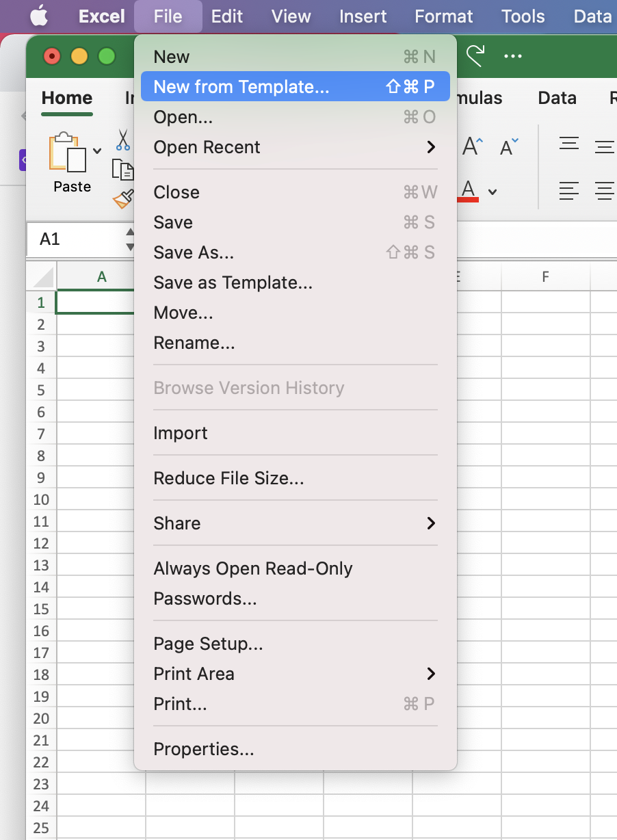Open the Apple menu
617x840 pixels.
40,15
